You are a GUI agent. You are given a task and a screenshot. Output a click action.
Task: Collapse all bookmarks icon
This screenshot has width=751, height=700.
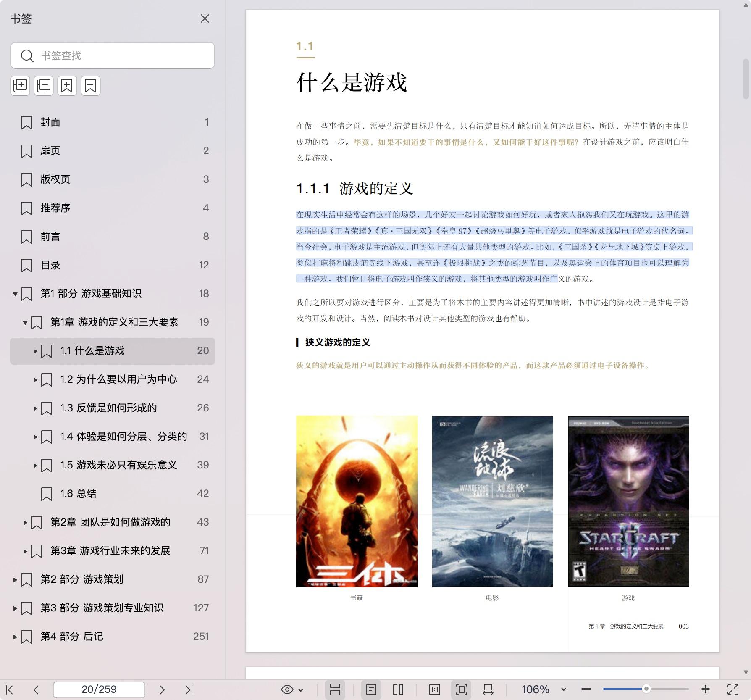tap(44, 86)
